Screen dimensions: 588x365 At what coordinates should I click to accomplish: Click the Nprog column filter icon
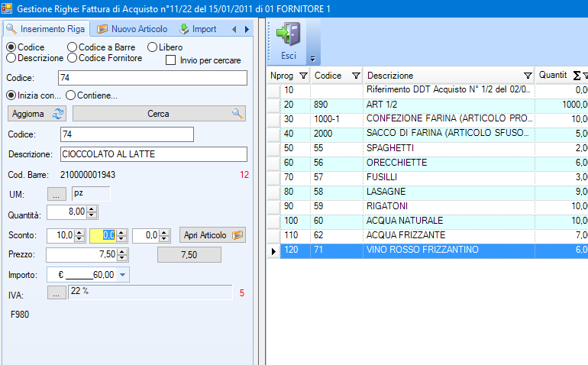[303, 76]
